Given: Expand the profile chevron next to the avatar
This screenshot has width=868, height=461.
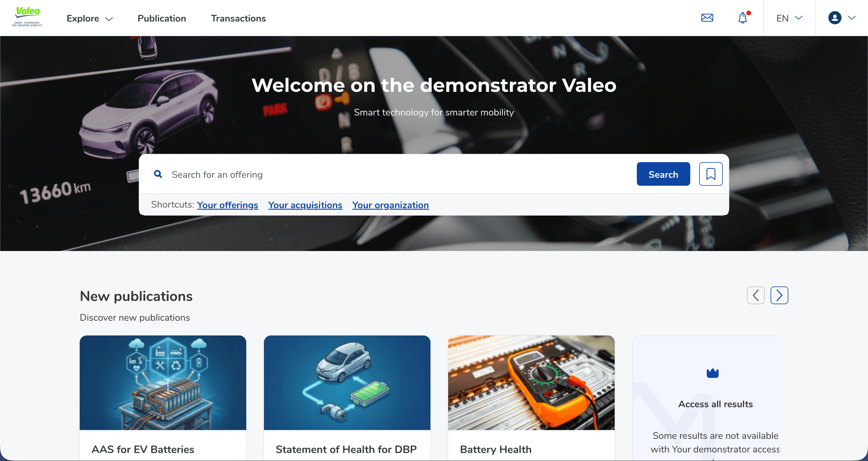Looking at the screenshot, I should coord(852,18).
